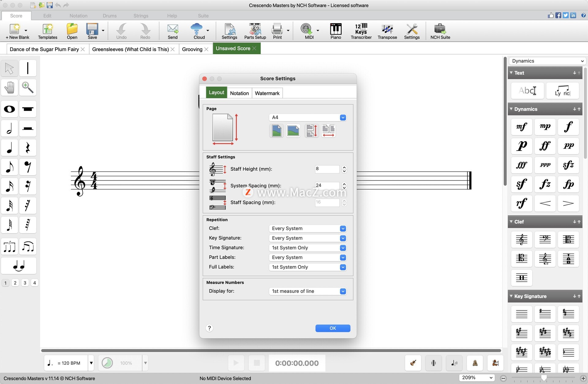Open the Transpose tool
This screenshot has height=384, width=588.
click(x=387, y=31)
